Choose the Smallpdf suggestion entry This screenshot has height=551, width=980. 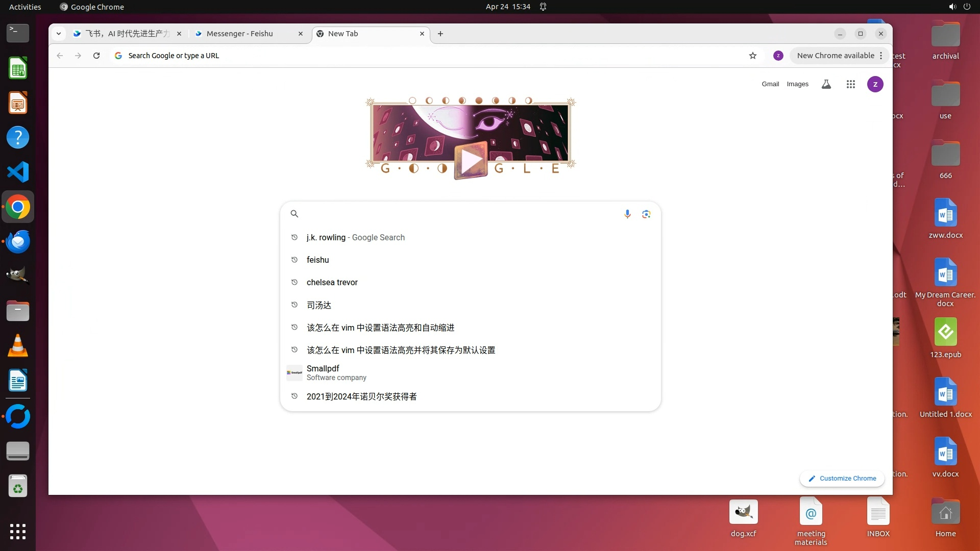[x=337, y=372]
